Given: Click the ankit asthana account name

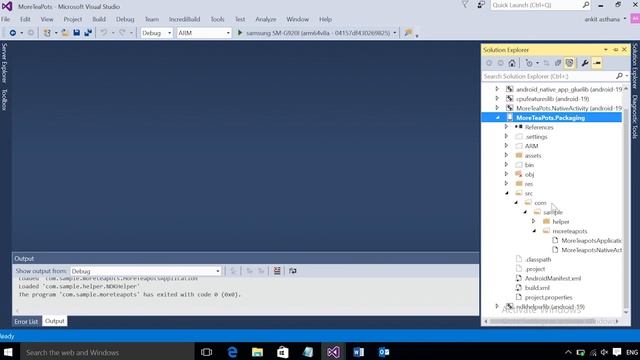Looking at the screenshot, I should point(602,19).
